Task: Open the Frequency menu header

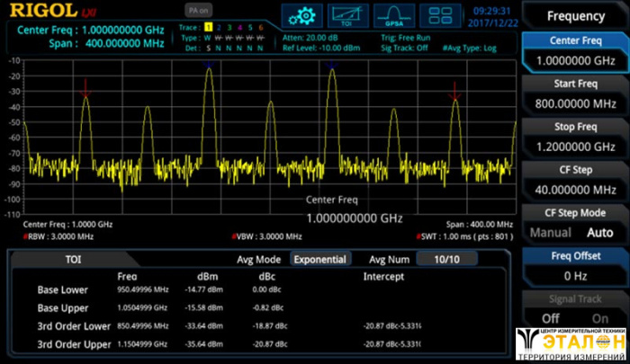Action: (x=575, y=15)
